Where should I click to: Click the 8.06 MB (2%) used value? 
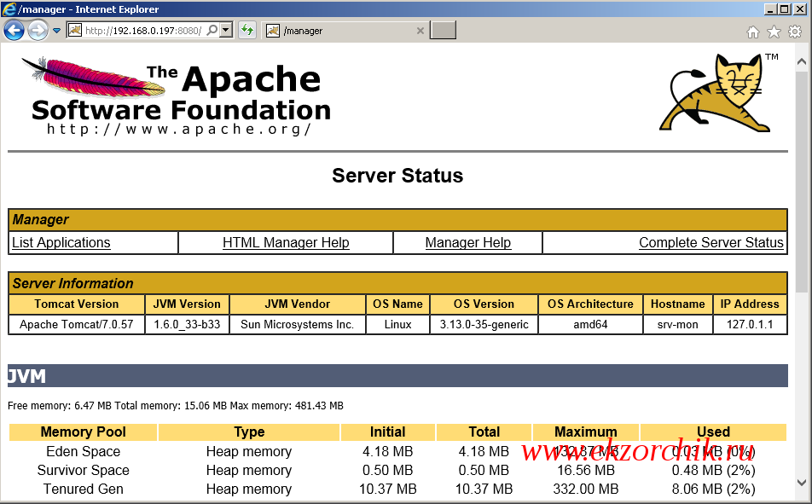[714, 489]
